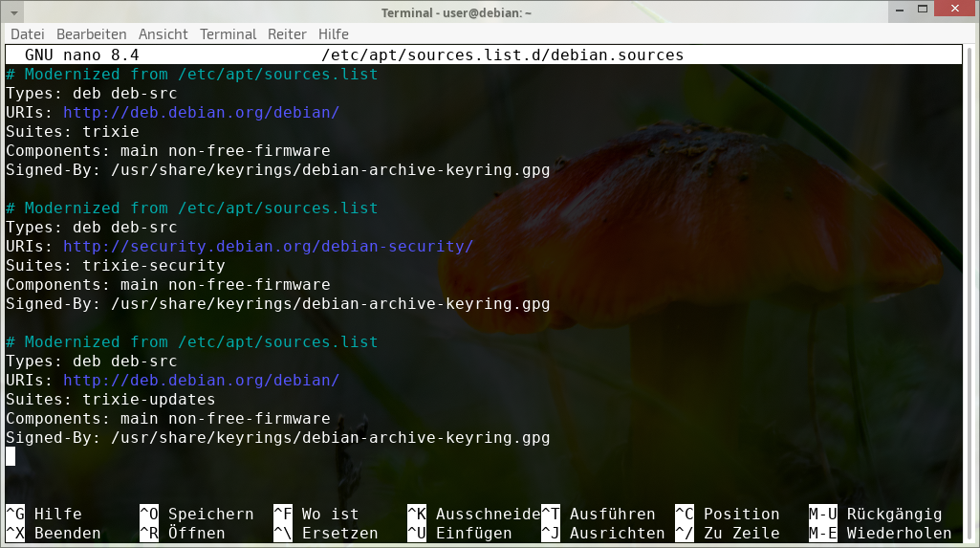
Task: Open the Hilfe menu
Action: click(x=334, y=33)
